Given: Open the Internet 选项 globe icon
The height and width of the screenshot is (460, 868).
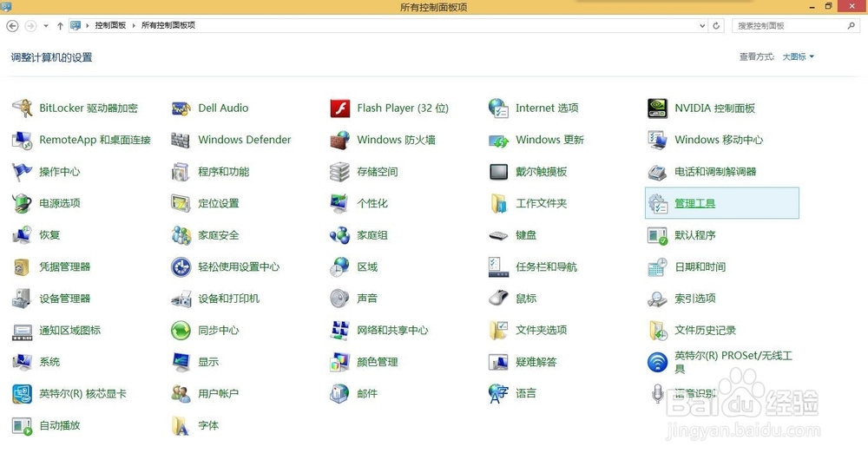Looking at the screenshot, I should (499, 108).
